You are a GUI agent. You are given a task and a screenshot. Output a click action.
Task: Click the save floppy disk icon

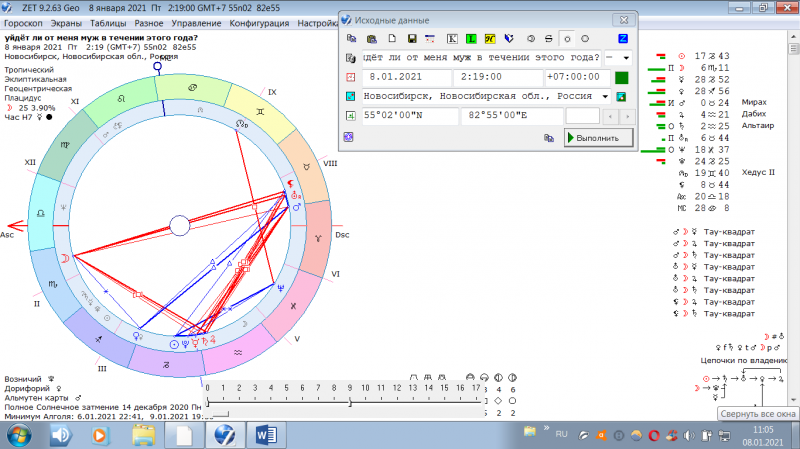[411, 38]
